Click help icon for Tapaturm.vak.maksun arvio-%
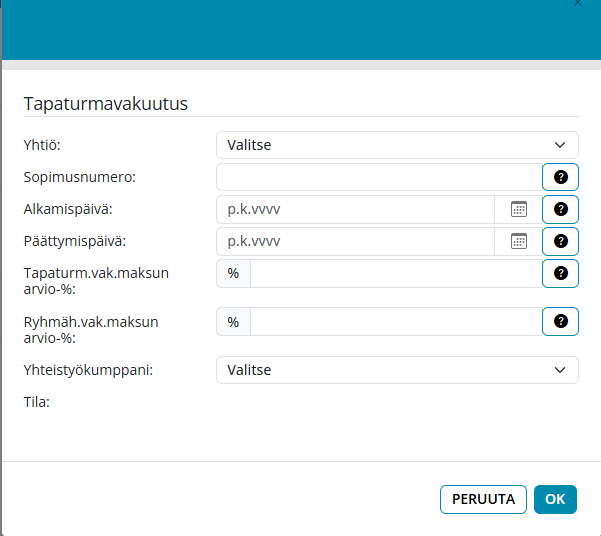 [560, 273]
